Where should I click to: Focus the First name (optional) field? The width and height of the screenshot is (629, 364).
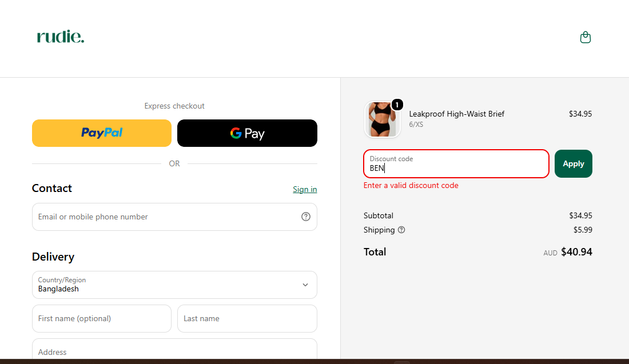click(102, 319)
